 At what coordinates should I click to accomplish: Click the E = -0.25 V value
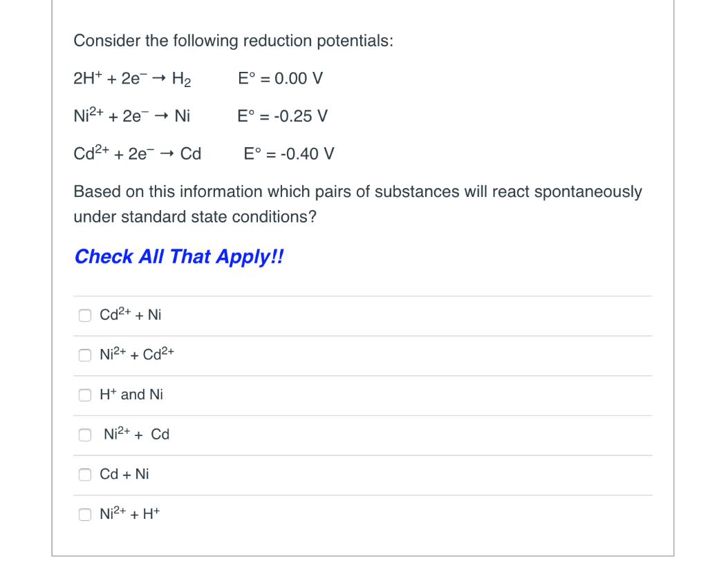[283, 116]
